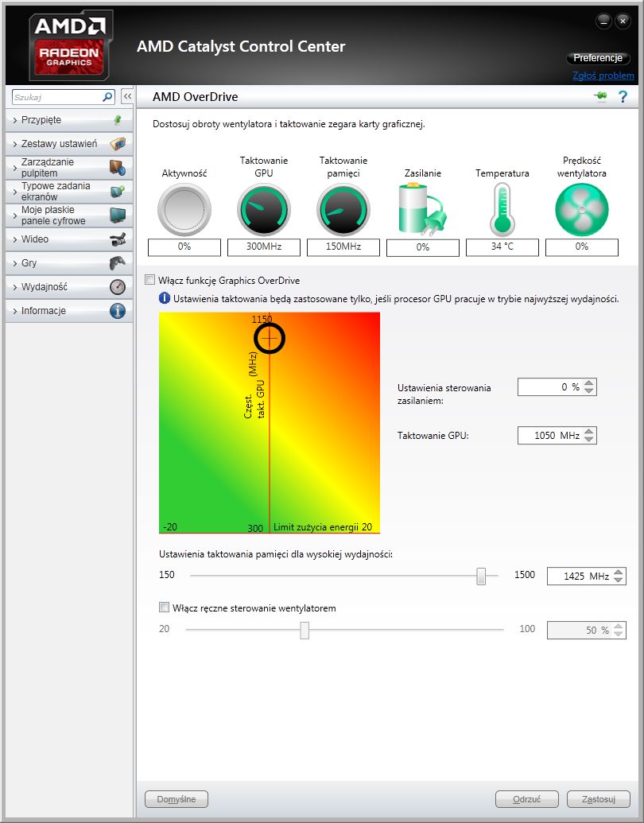Image resolution: width=644 pixels, height=823 pixels.
Task: Click the pin icon next to Przypięte
Action: (x=118, y=120)
